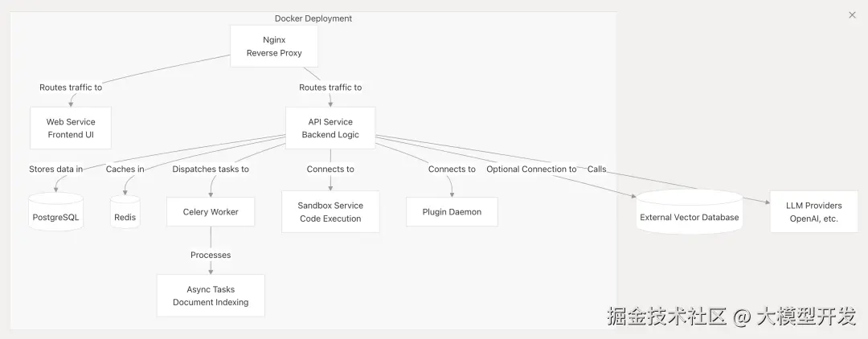Select the External Vector Database cylinder

pos(689,213)
